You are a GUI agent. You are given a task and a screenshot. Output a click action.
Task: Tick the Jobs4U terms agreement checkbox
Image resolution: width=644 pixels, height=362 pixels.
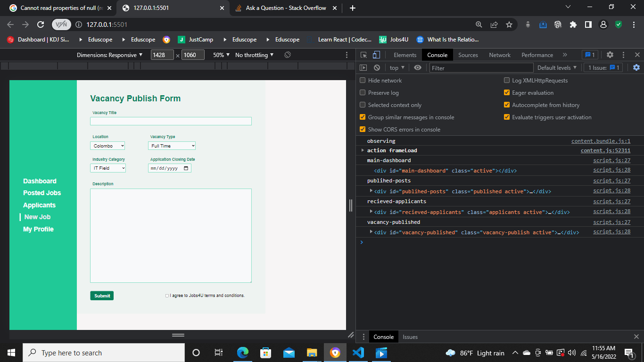coord(167,296)
